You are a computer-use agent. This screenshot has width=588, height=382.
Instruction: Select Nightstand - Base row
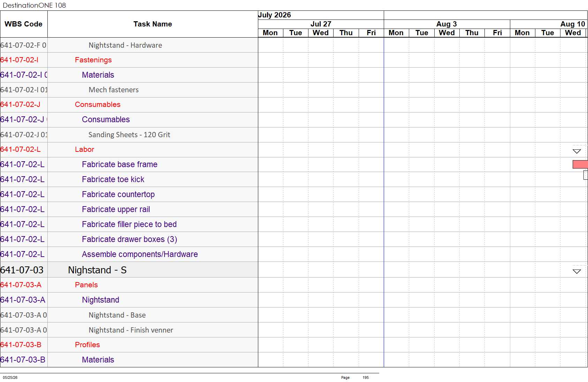coord(129,315)
